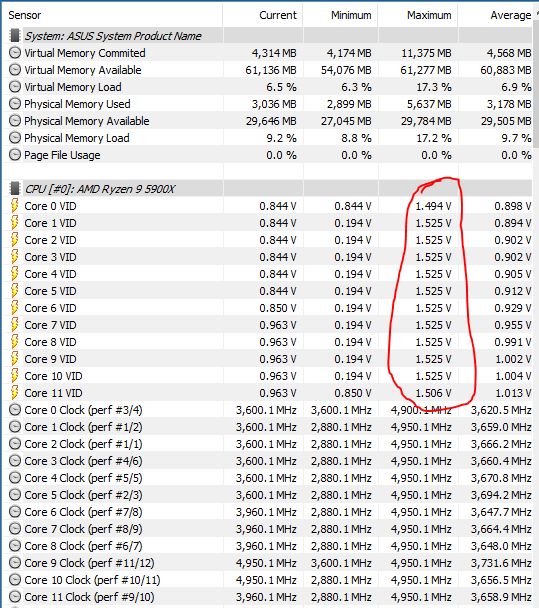539x608 pixels.
Task: Click the Minimum column header
Action: [351, 15]
